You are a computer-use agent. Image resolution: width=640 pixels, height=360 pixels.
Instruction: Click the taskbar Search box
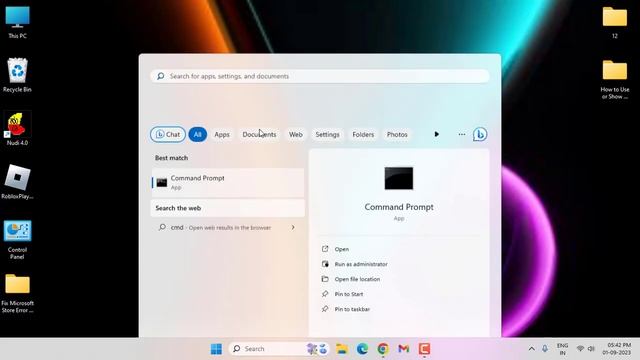279,349
